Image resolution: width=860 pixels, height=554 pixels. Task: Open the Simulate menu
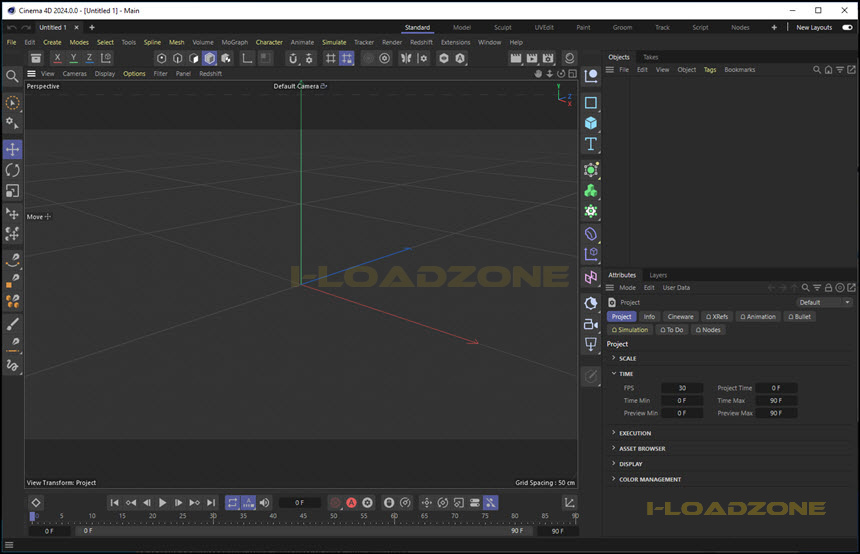click(334, 42)
